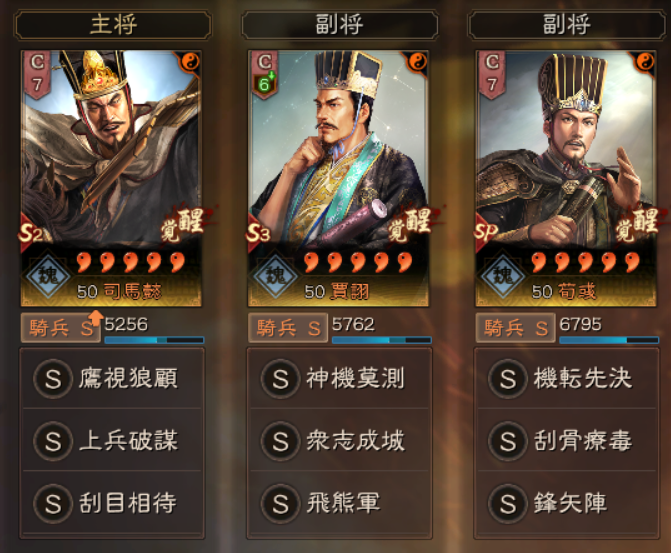This screenshot has height=553, width=671.
Task: Select the 飛熊軍 skill entry
Action: (339, 503)
